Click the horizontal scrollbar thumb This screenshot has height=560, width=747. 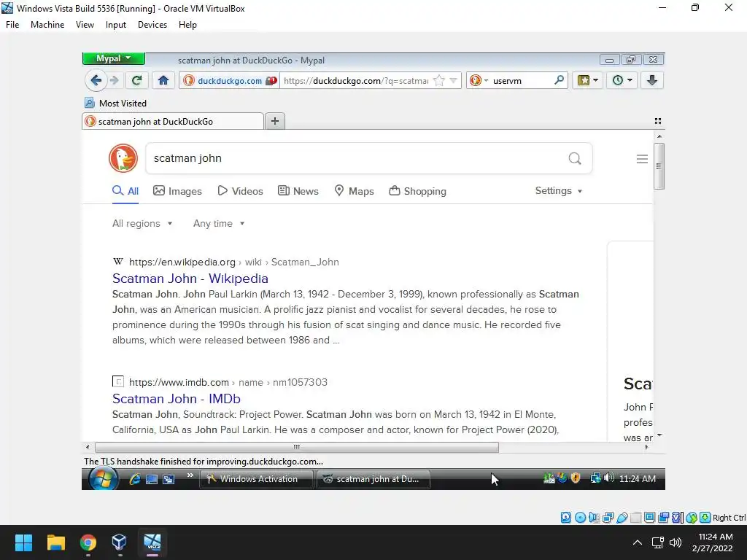(x=296, y=447)
